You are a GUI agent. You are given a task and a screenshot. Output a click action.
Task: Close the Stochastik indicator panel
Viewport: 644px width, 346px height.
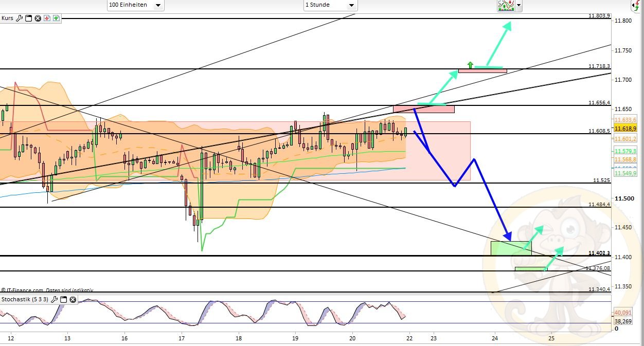73,299
